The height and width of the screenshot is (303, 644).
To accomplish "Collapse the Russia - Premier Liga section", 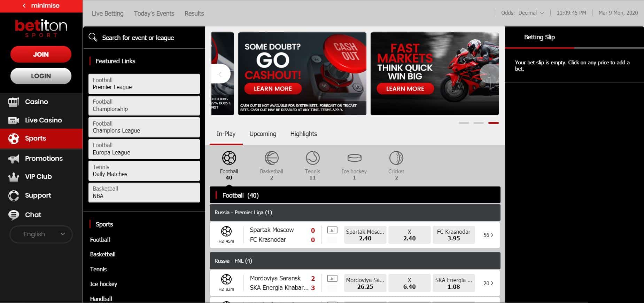I will point(355,212).
